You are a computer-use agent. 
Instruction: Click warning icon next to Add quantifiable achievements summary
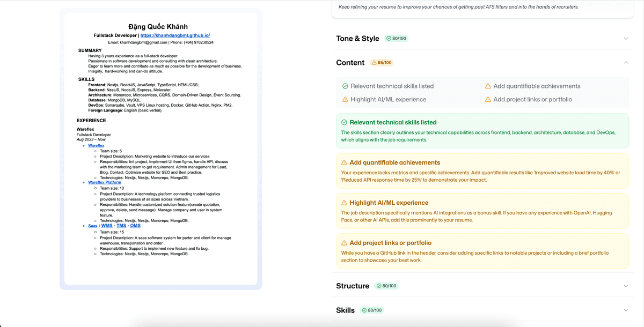tap(488, 86)
